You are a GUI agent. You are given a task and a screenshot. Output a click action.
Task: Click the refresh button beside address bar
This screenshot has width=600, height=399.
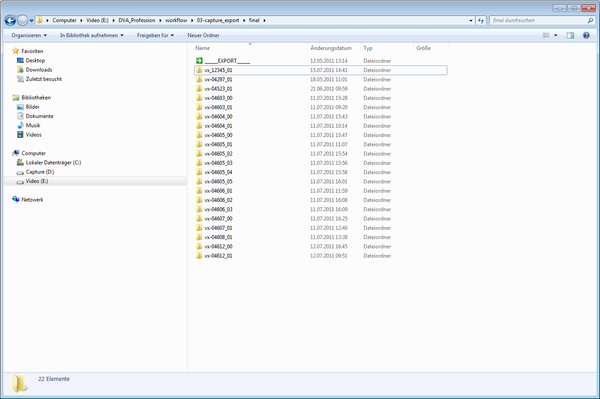[x=481, y=20]
